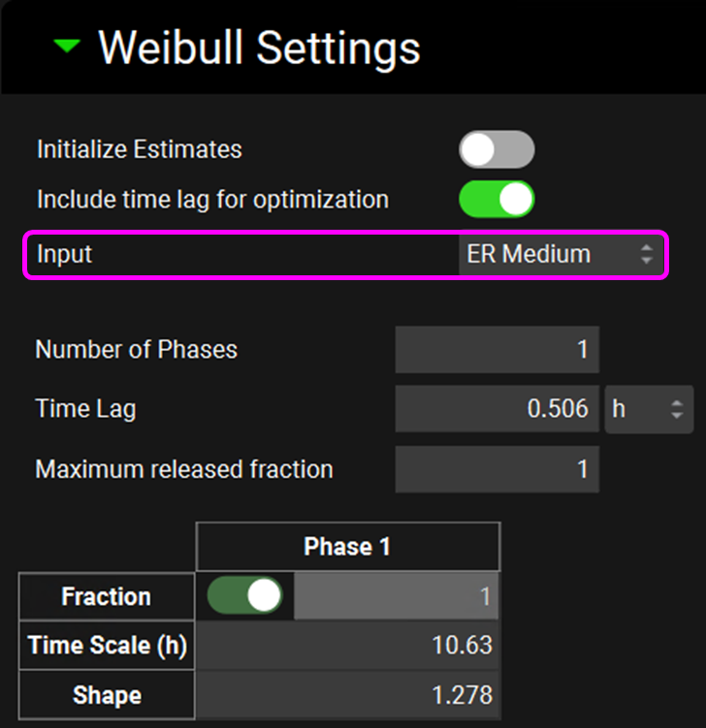Open the Time Lag unit dropdown
Screen dimensions: 706x728
click(x=649, y=409)
